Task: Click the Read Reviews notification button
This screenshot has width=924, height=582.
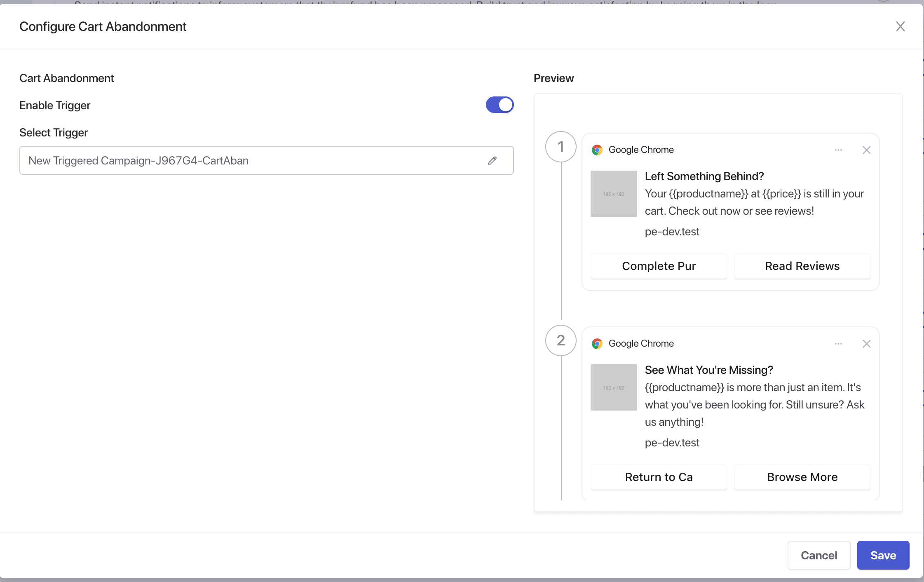Action: [802, 266]
